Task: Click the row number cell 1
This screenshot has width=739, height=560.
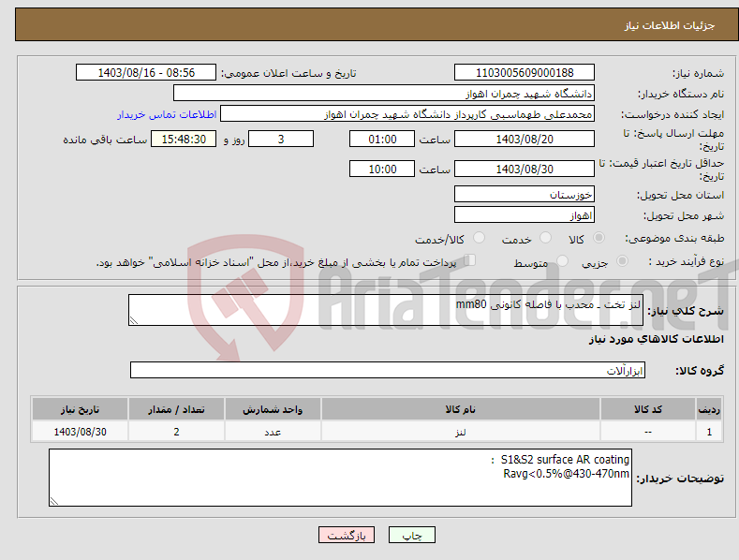Action: 709,432
